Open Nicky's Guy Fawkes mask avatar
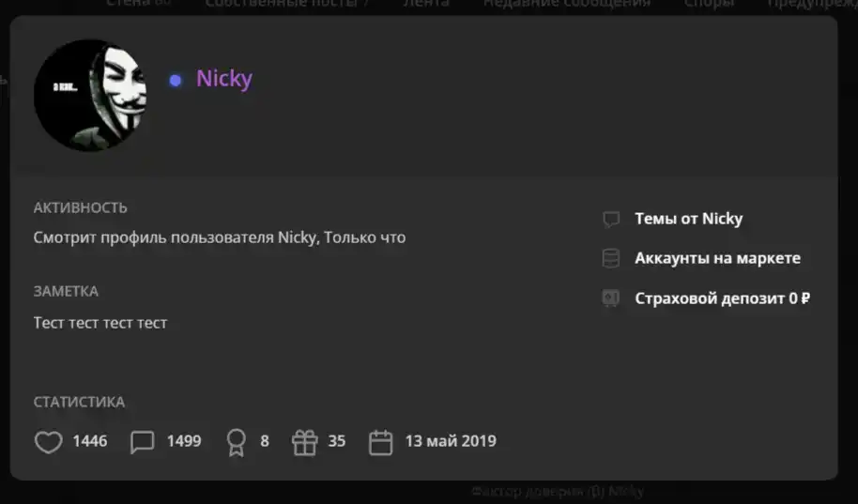The image size is (858, 504). click(x=91, y=95)
